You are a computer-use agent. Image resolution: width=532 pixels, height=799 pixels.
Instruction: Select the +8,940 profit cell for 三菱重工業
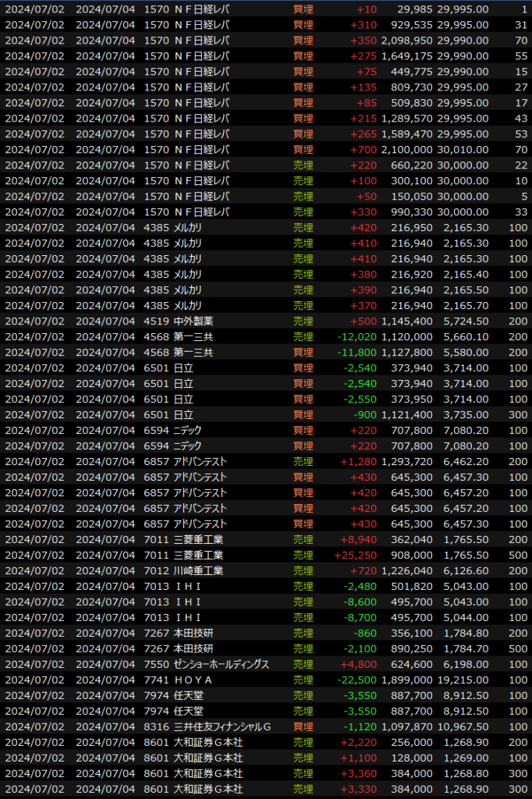point(357,539)
